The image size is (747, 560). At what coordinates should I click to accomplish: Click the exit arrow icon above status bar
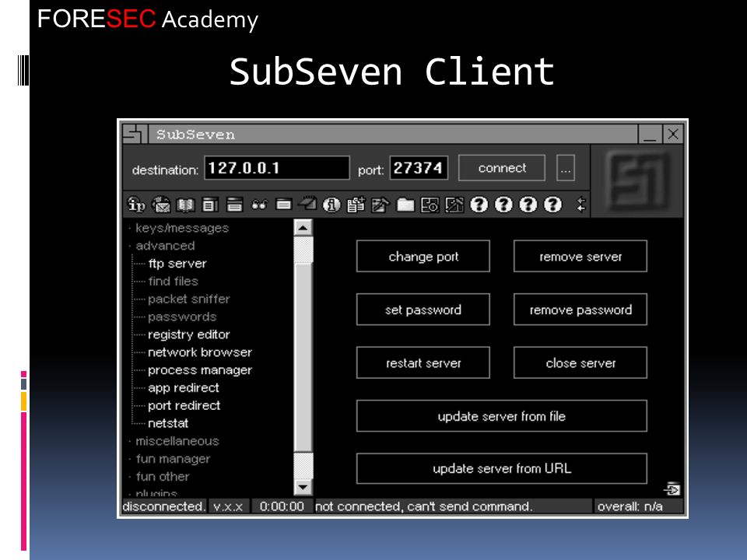[672, 489]
